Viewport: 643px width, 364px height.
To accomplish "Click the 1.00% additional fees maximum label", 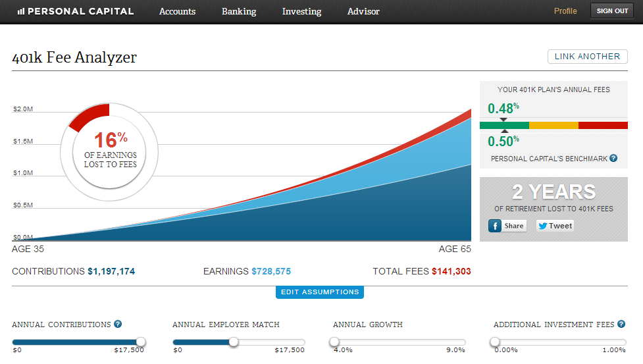I will point(614,350).
